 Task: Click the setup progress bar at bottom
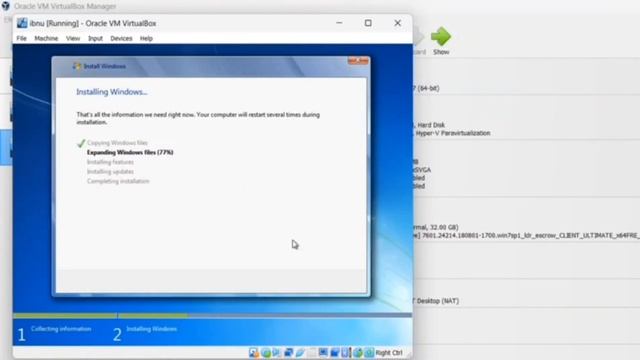(x=212, y=315)
